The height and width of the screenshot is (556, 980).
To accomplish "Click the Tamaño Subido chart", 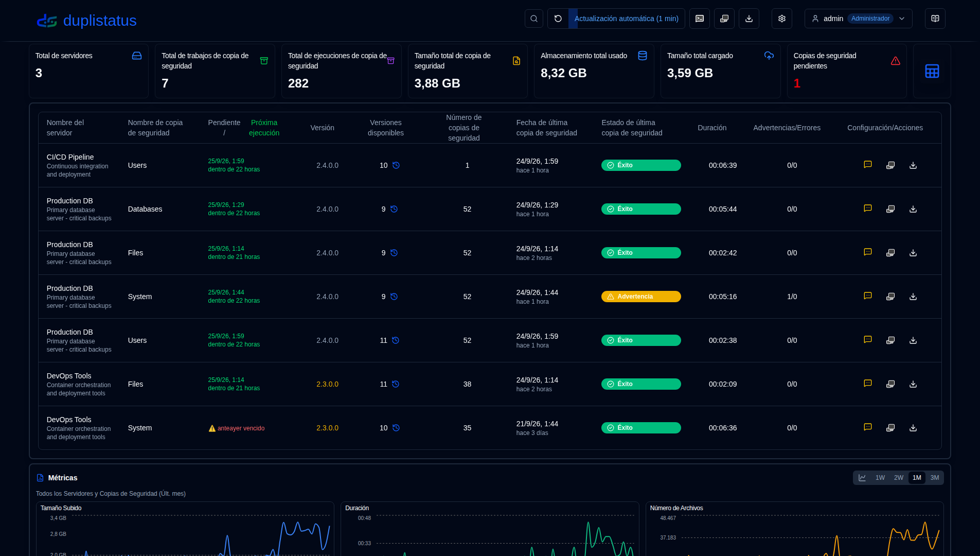I will pos(185,529).
